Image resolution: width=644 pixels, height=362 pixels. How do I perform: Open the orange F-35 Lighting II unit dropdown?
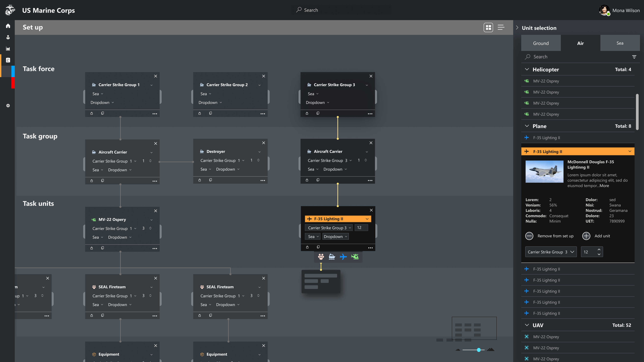tap(338, 219)
